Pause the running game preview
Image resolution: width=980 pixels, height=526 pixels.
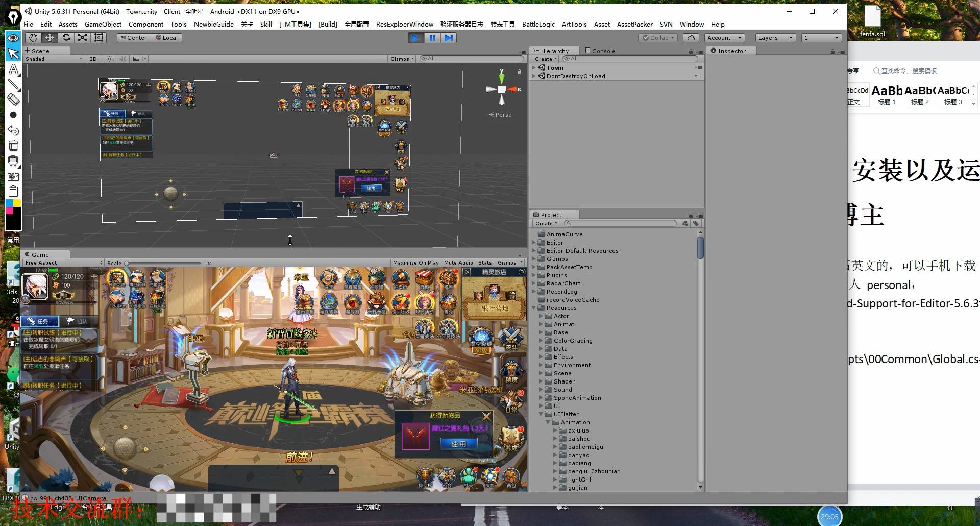(432, 38)
